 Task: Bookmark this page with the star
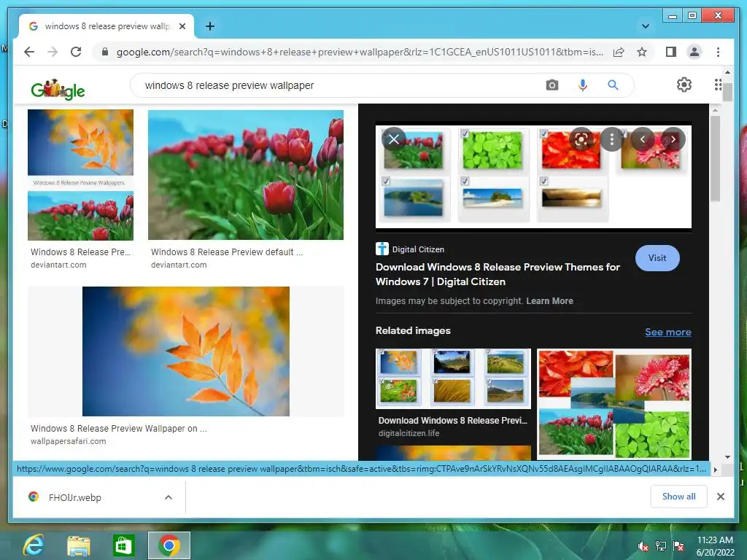[x=642, y=52]
